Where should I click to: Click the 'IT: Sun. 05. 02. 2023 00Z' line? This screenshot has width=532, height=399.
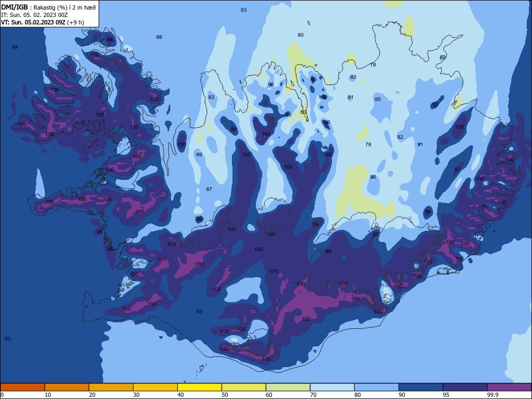click(34, 15)
